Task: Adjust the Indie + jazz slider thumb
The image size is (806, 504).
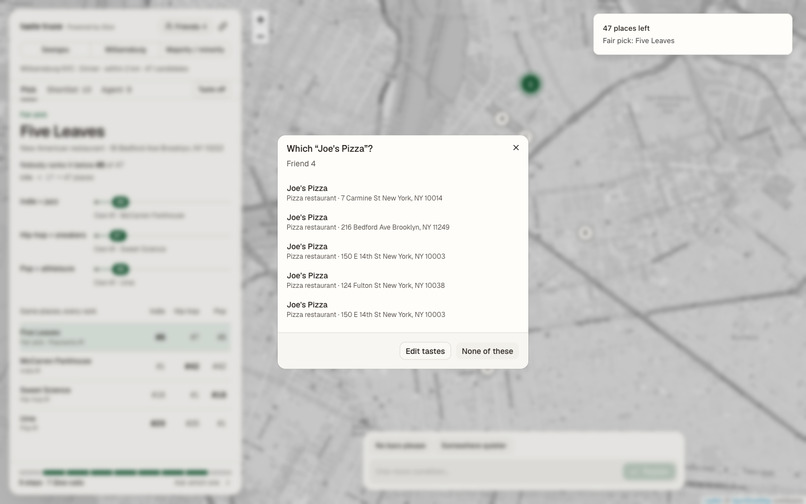Action: 120,202
